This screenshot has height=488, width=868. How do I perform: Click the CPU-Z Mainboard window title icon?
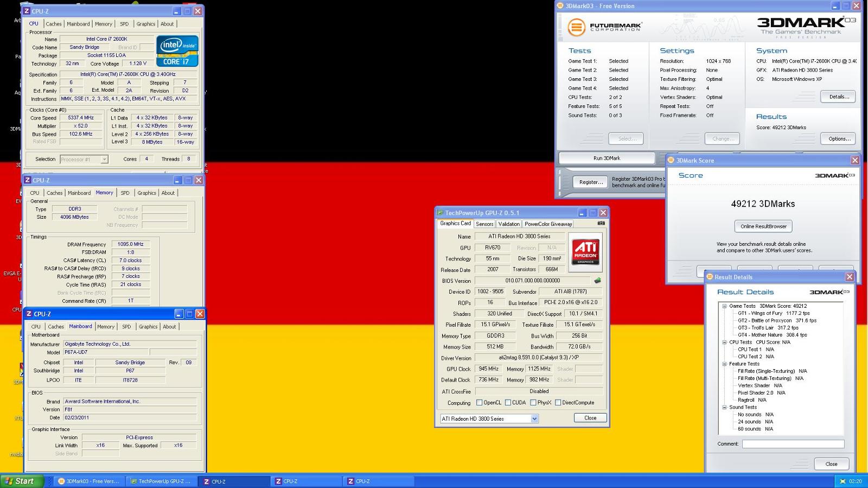click(29, 314)
